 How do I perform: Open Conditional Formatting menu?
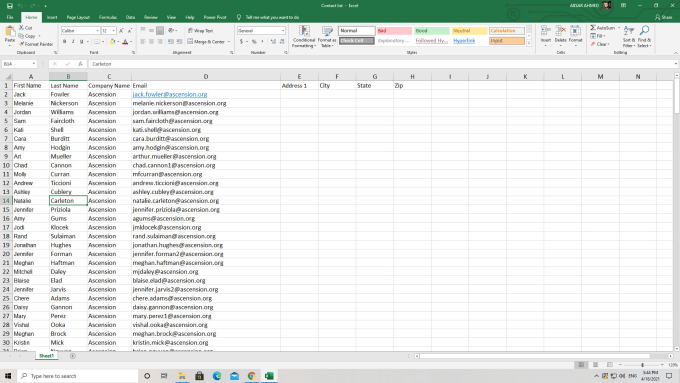point(304,36)
